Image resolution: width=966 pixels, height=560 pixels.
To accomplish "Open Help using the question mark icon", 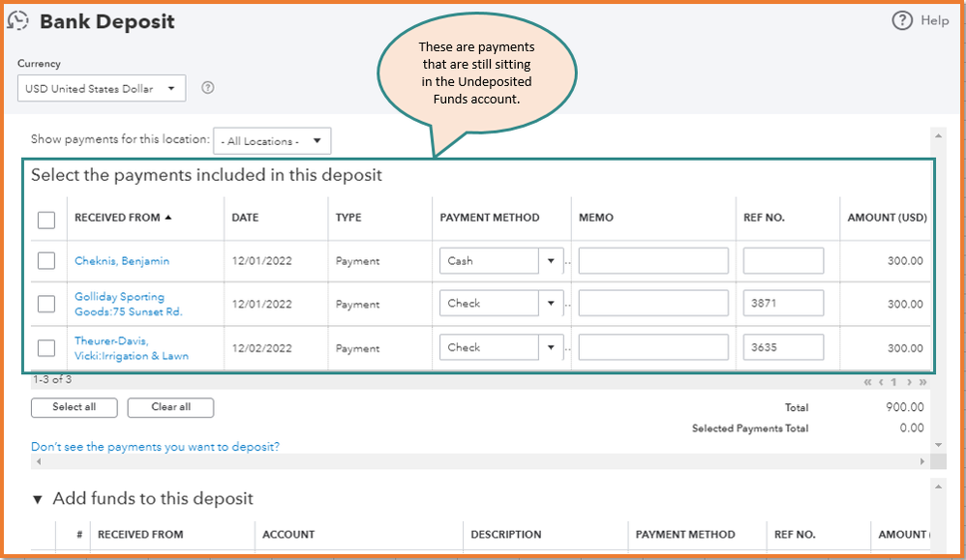I will click(900, 20).
